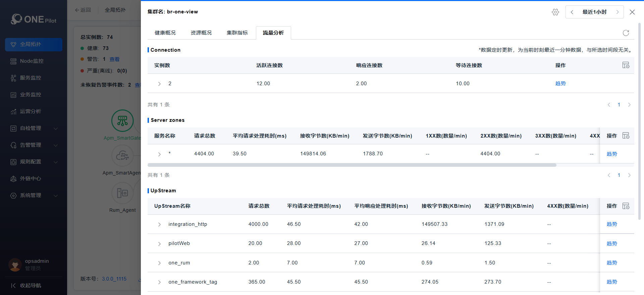The width and height of the screenshot is (644, 295).
Task: Click the refresh icon below the time selector
Action: pos(626,33)
